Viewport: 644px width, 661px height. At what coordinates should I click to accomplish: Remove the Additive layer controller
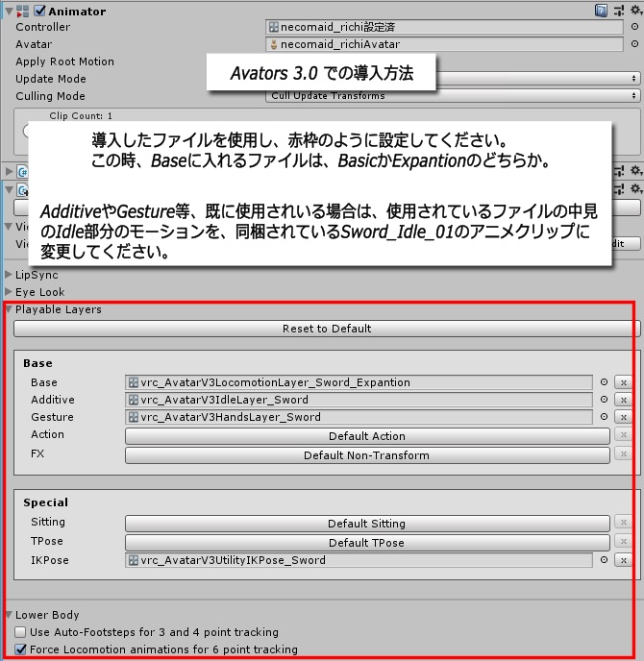click(624, 400)
